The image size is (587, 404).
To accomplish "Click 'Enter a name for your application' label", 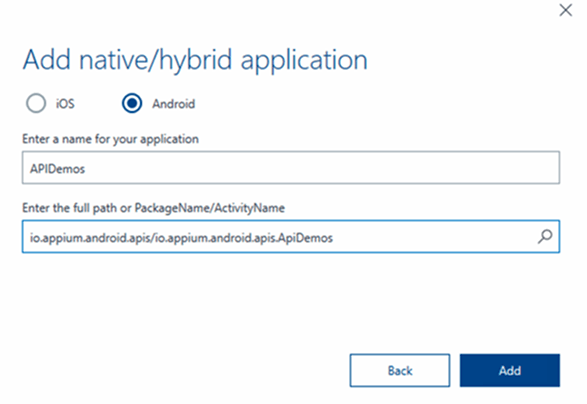I will (110, 139).
